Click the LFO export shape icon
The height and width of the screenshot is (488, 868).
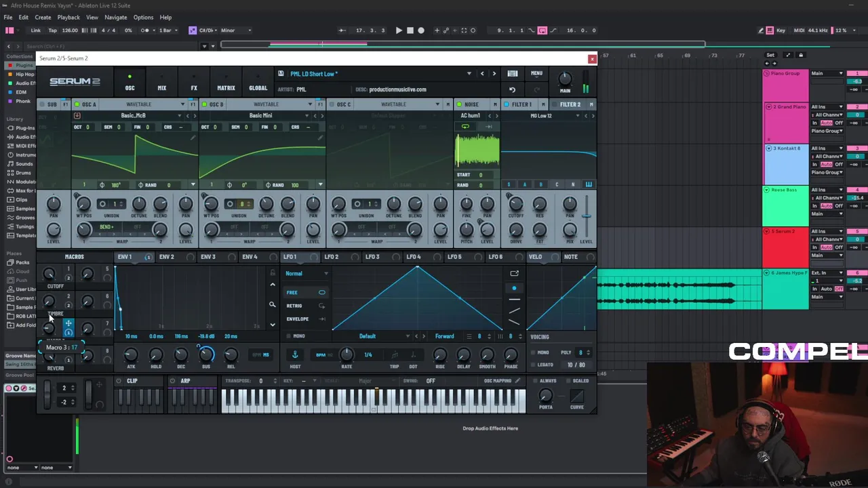(514, 274)
